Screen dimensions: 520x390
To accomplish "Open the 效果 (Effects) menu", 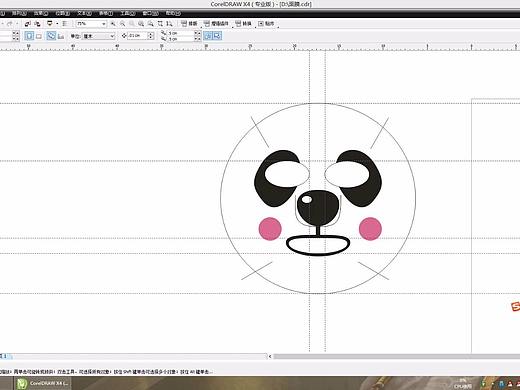I will [x=40, y=13].
